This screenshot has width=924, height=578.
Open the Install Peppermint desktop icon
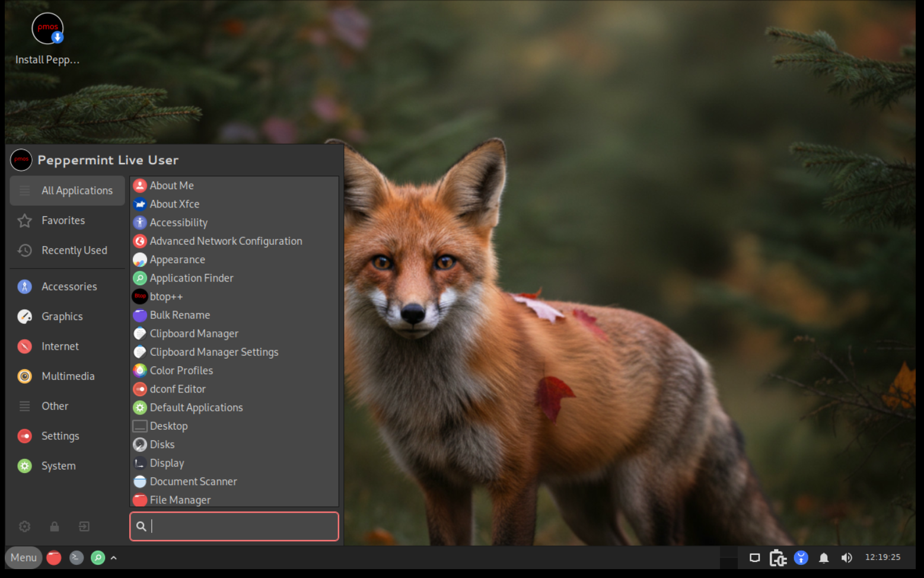[47, 30]
